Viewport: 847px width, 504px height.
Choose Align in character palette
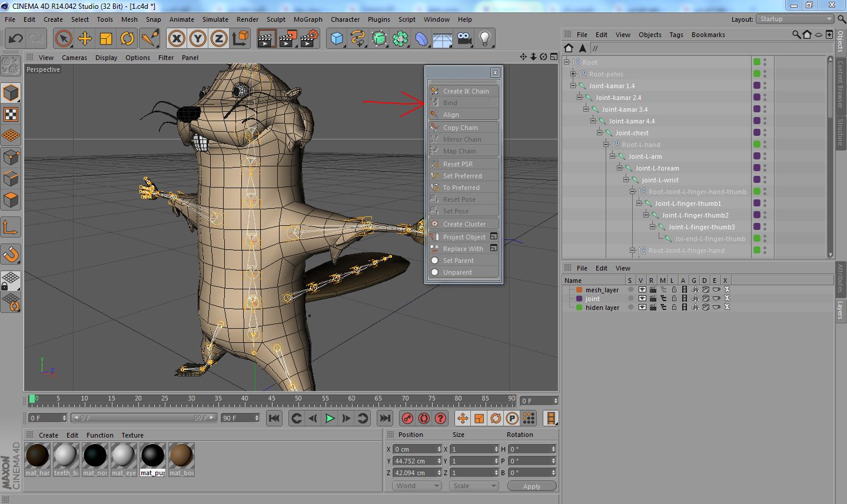[464, 115]
